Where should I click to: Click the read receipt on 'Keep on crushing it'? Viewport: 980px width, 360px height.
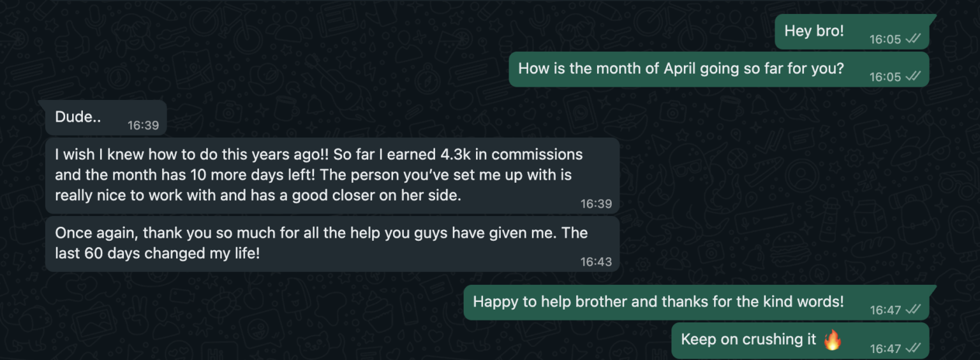[913, 348]
